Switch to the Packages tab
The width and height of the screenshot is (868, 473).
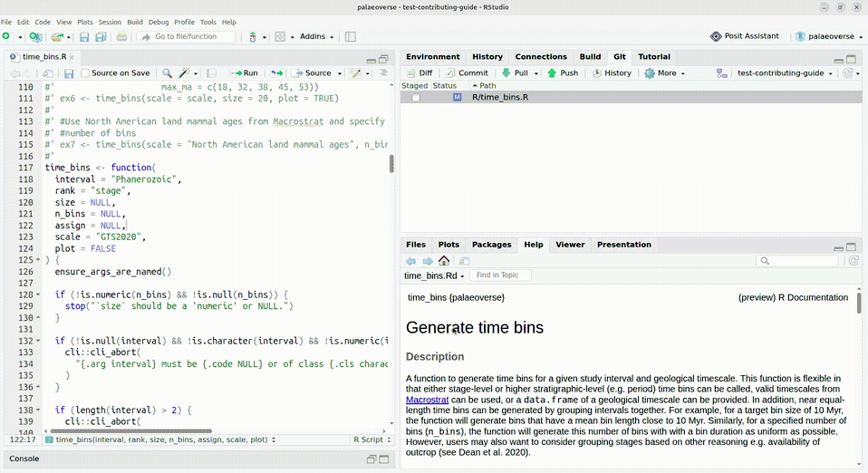[492, 245]
